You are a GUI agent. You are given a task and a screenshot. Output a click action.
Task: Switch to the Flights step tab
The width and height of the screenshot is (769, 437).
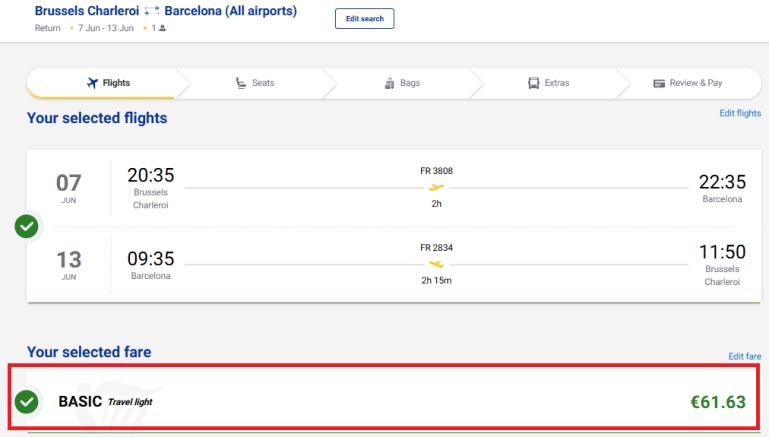[x=106, y=83]
